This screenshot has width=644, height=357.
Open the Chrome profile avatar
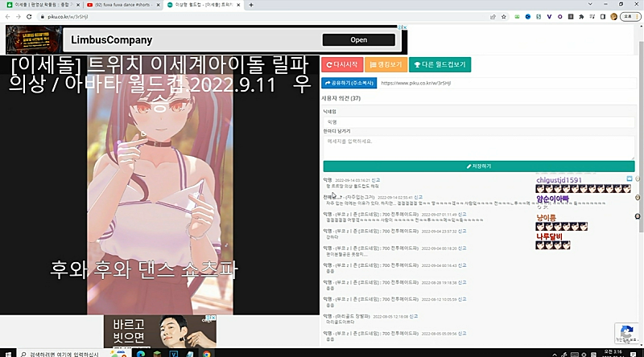613,17
